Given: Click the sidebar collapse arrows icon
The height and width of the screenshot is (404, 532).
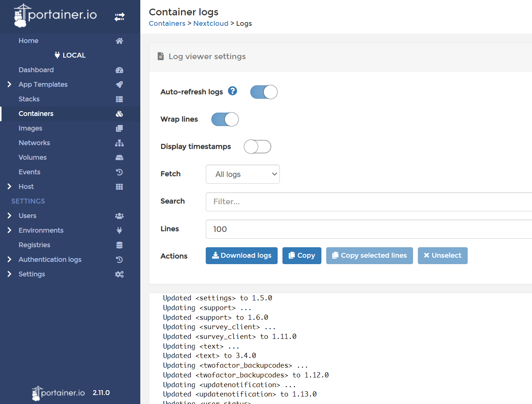Looking at the screenshot, I should [119, 17].
